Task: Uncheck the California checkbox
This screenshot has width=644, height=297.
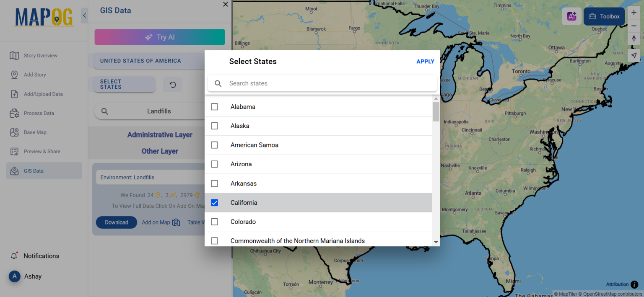Action: click(214, 202)
